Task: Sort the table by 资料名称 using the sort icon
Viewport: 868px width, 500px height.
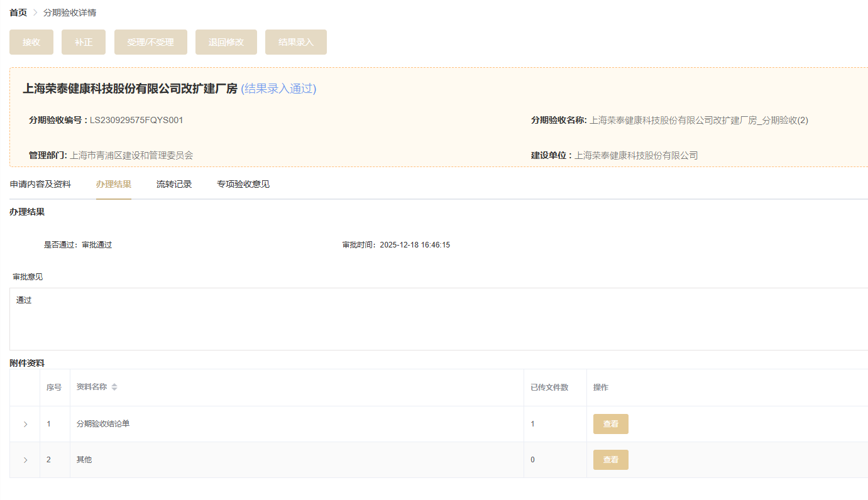Action: [114, 388]
